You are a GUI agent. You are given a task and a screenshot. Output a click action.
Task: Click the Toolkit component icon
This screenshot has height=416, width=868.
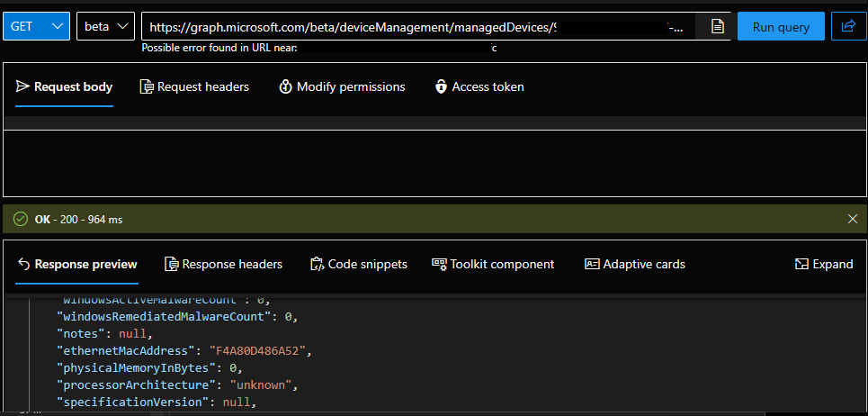click(x=440, y=264)
